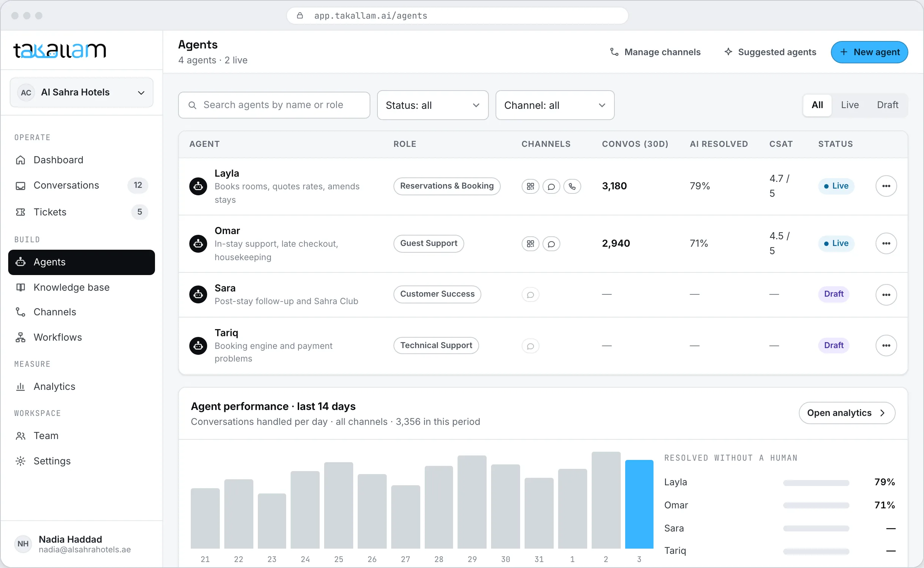924x568 pixels.
Task: Expand the Al Sahra Hotels workspace switcher
Action: point(82,92)
